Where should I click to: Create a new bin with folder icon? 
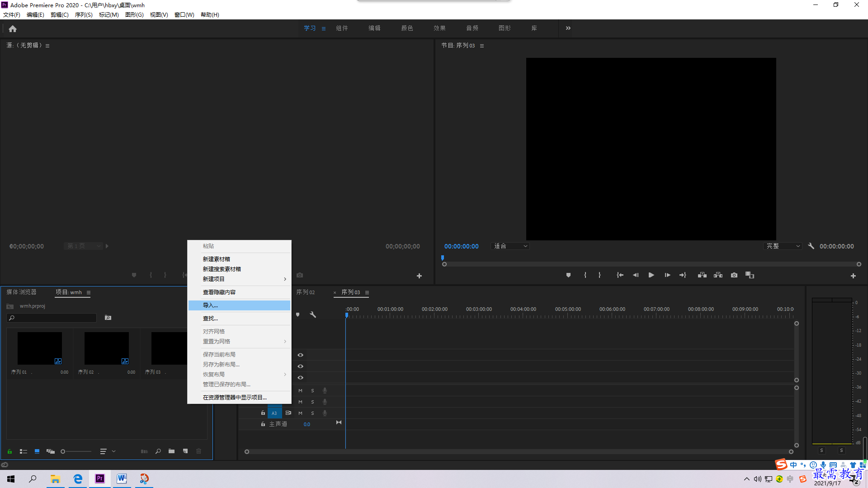[172, 451]
